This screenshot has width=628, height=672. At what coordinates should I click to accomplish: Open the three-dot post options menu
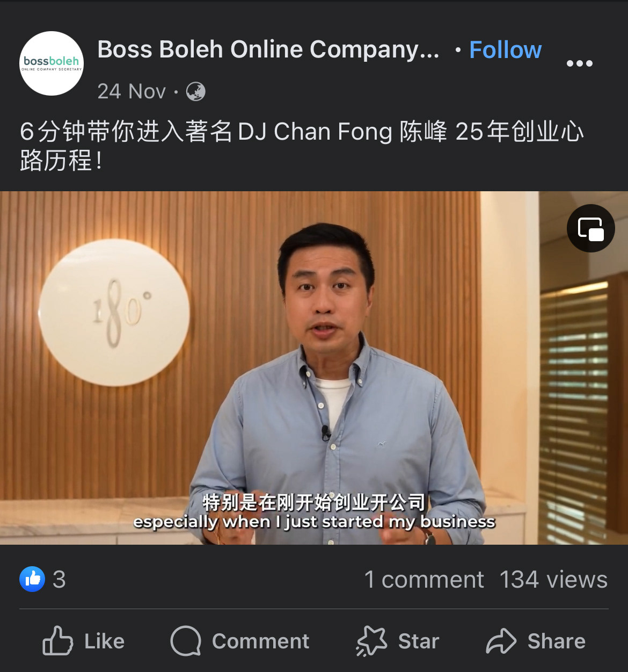click(x=580, y=63)
